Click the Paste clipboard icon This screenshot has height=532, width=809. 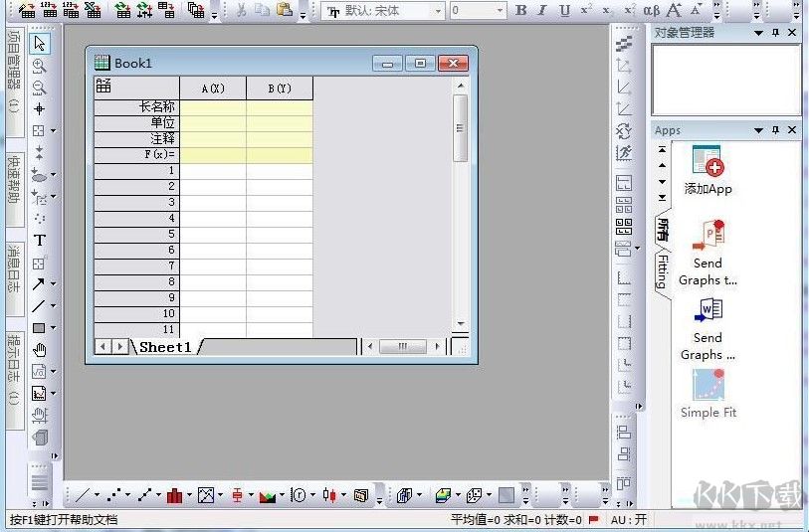(285, 9)
